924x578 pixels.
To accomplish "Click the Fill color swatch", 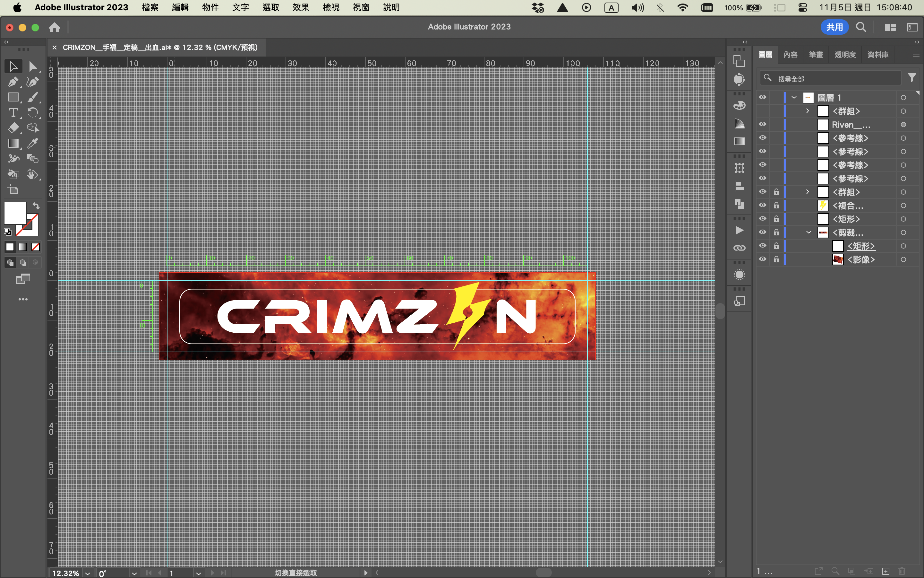I will 15,213.
